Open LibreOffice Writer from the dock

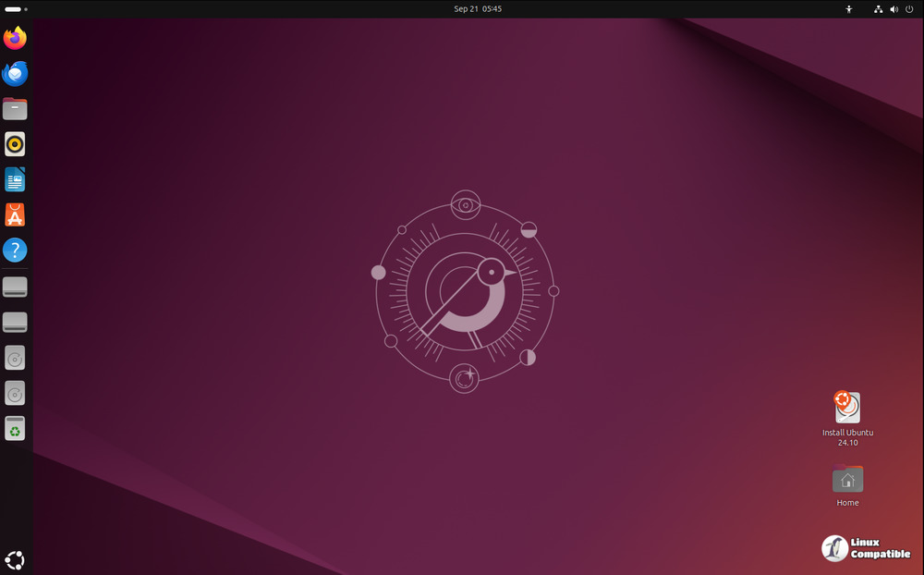pyautogui.click(x=15, y=179)
